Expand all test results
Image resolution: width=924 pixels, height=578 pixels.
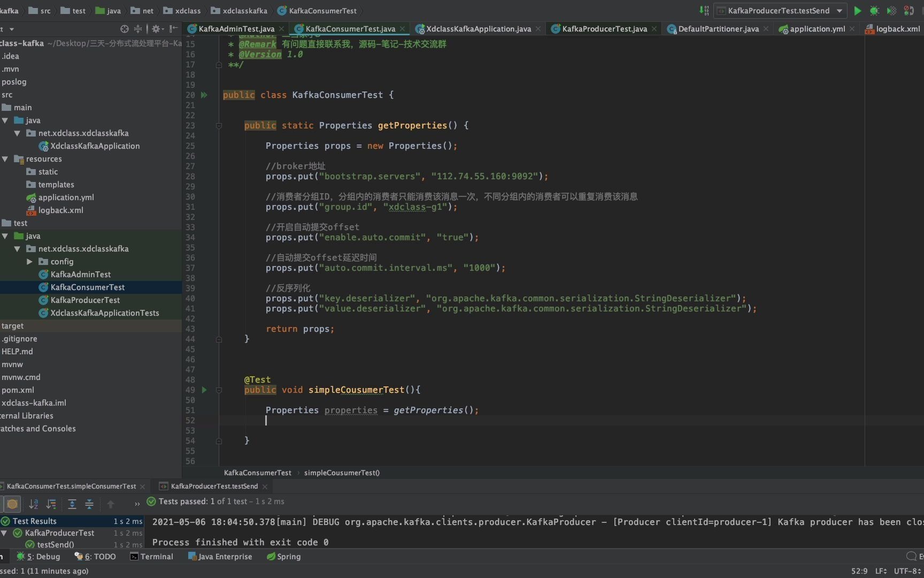point(72,504)
